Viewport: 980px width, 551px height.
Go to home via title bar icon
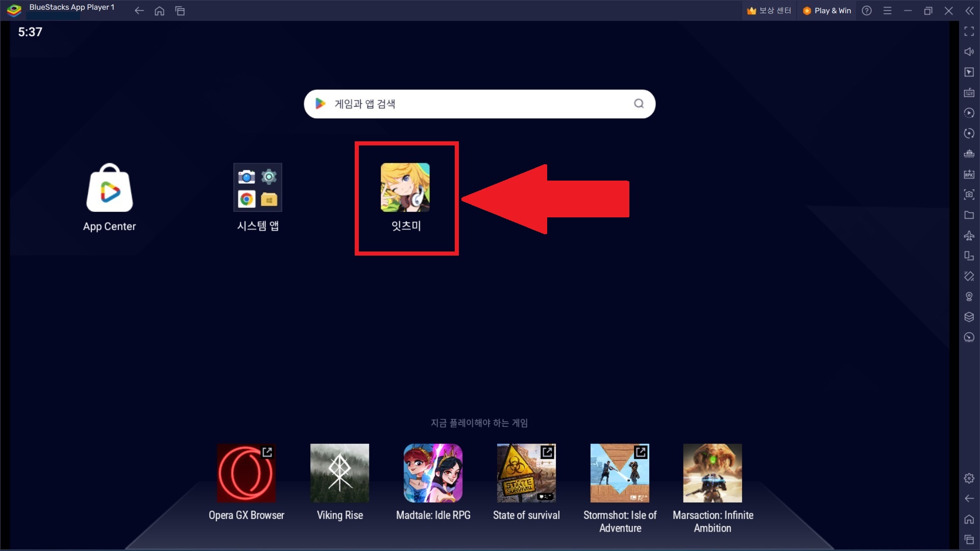point(159,11)
